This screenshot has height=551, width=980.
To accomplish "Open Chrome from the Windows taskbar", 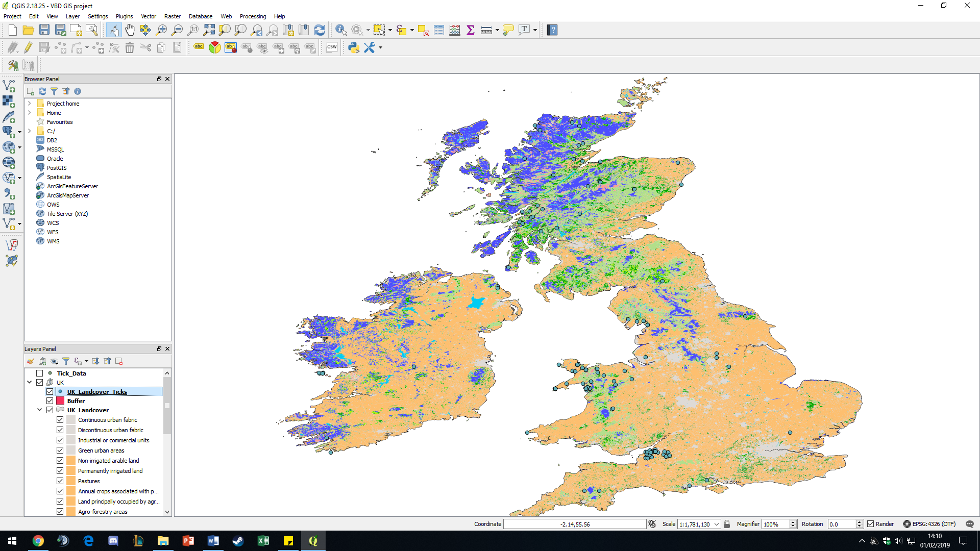I will 38,541.
